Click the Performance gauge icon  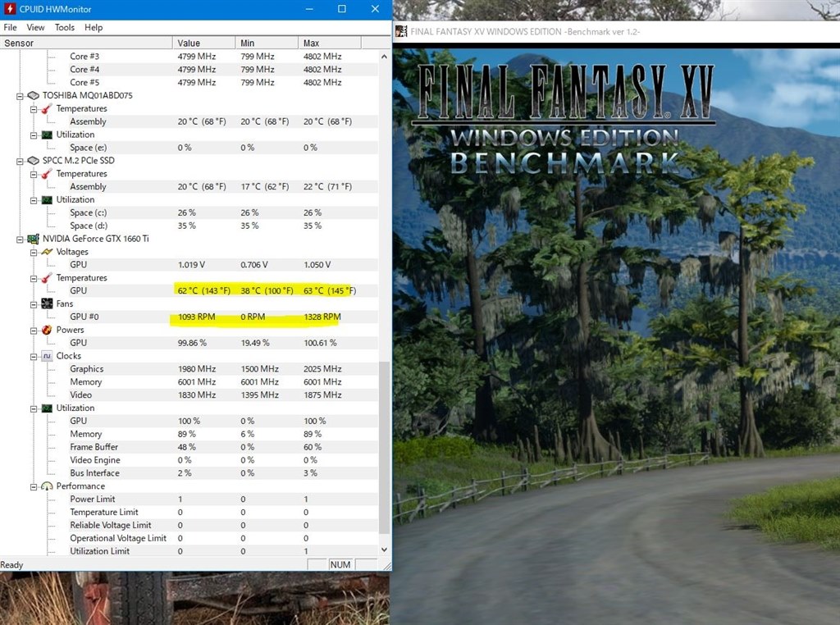[47, 486]
